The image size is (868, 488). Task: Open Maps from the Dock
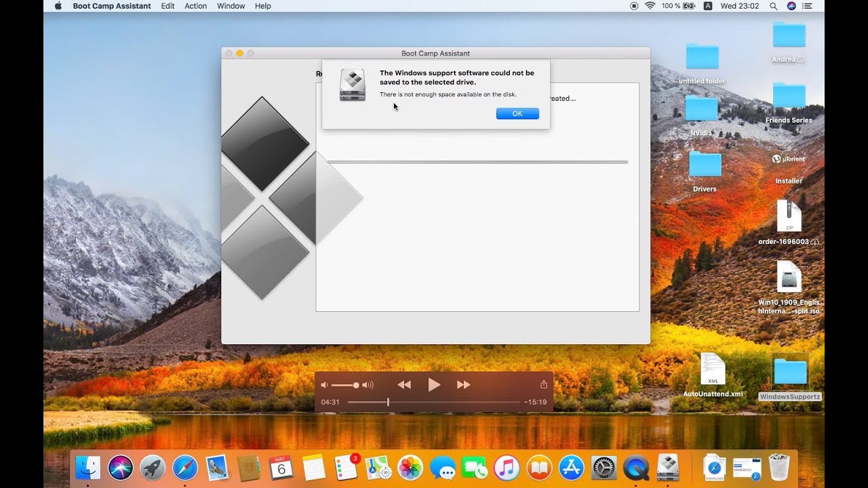(x=378, y=468)
